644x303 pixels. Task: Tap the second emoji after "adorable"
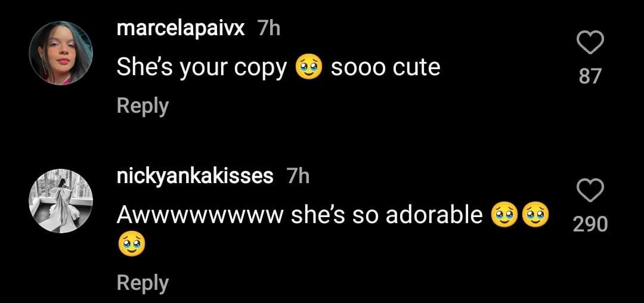click(535, 215)
